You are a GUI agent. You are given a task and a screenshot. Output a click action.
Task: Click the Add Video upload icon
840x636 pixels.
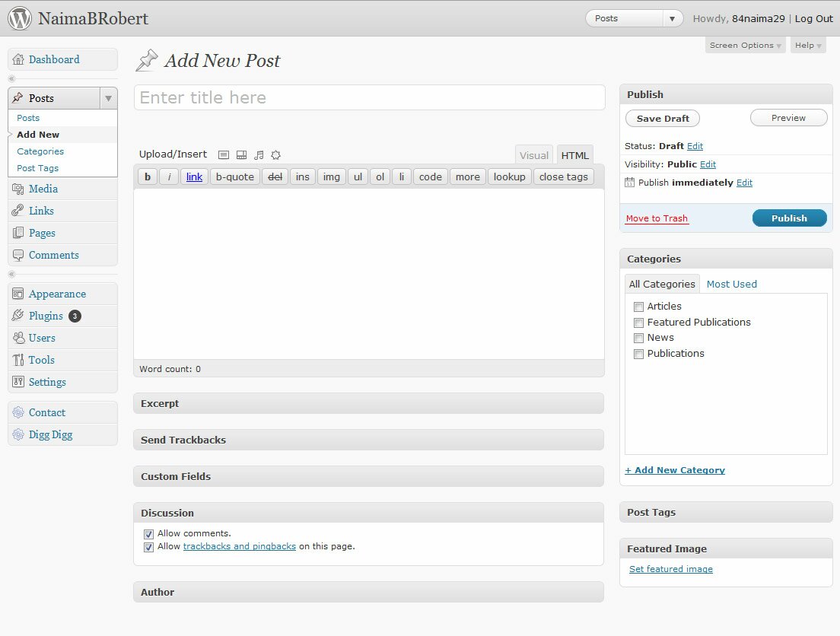pos(242,155)
